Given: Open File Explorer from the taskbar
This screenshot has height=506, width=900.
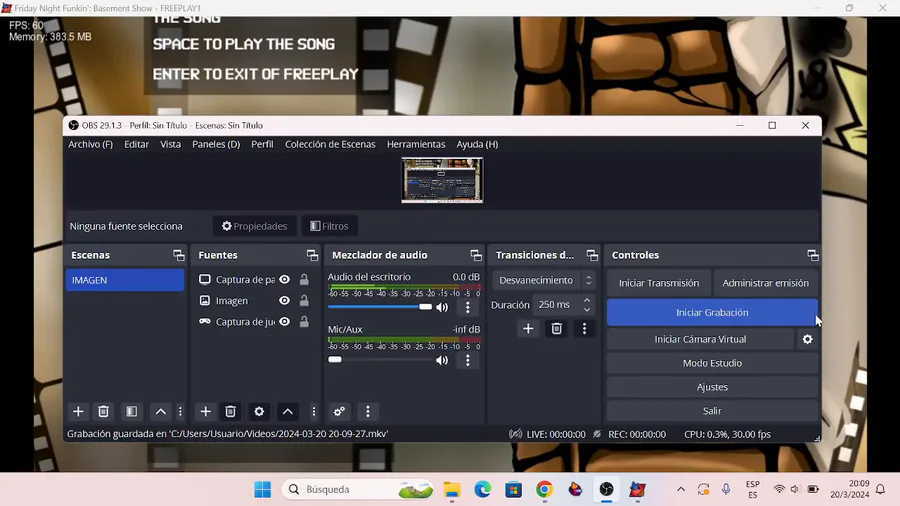Looking at the screenshot, I should 452,489.
